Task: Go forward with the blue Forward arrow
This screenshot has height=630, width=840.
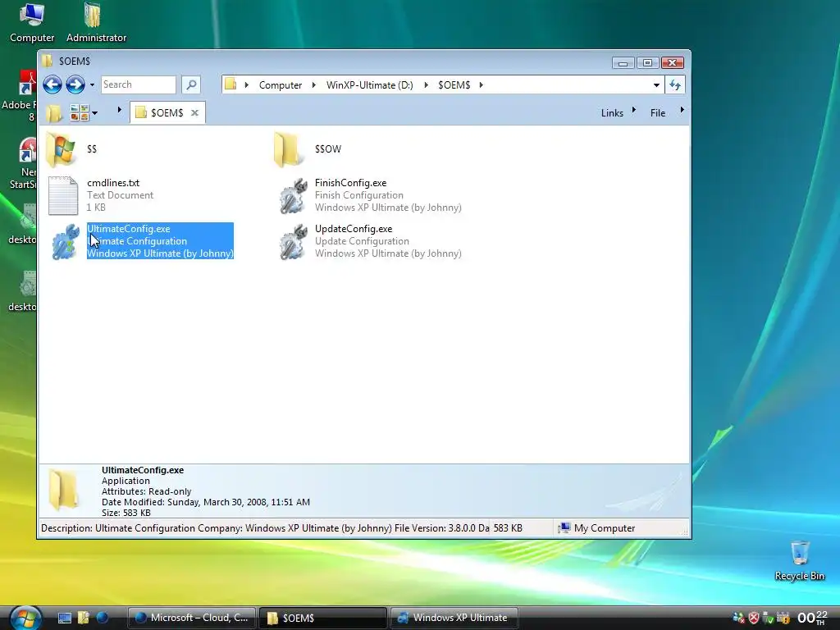Action: pyautogui.click(x=75, y=84)
